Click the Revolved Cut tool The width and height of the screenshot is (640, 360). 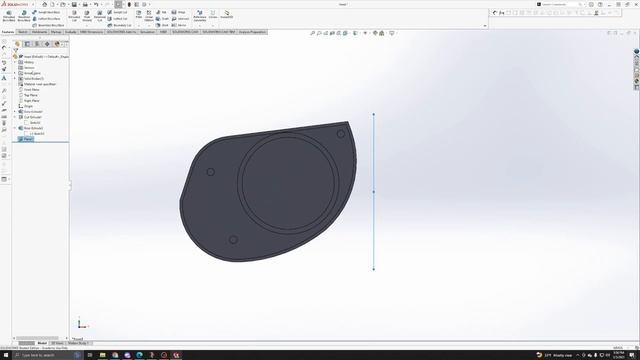(x=100, y=16)
